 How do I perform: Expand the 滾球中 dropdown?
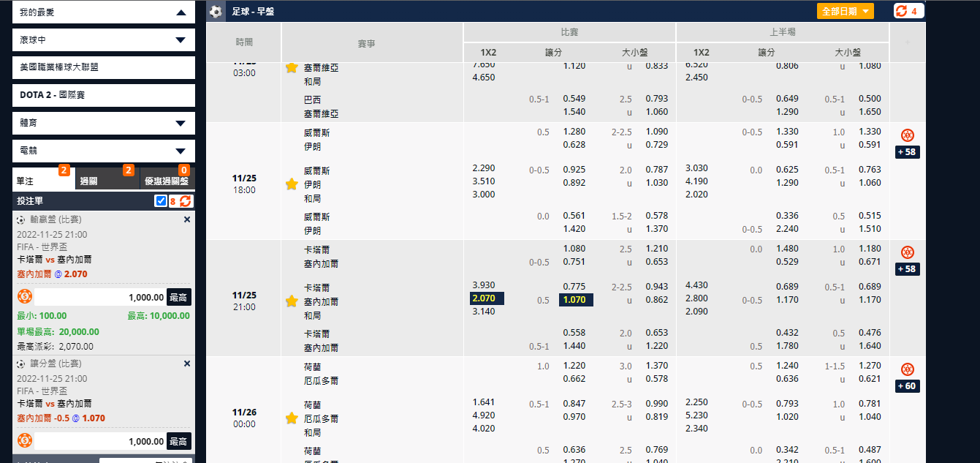click(181, 40)
